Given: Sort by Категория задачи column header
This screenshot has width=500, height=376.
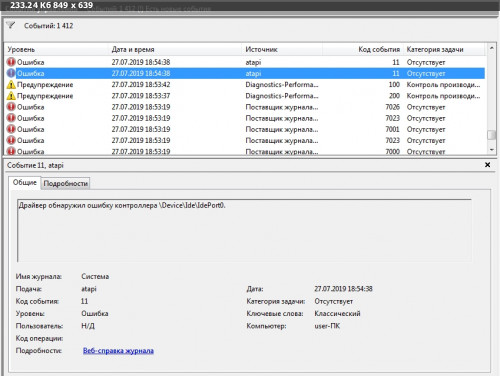Looking at the screenshot, I should tap(444, 49).
